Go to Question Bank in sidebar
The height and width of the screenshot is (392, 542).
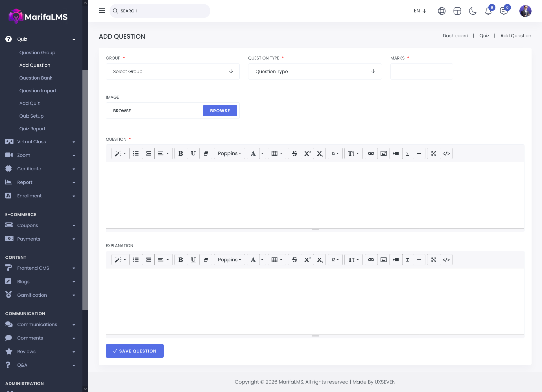[x=36, y=78]
